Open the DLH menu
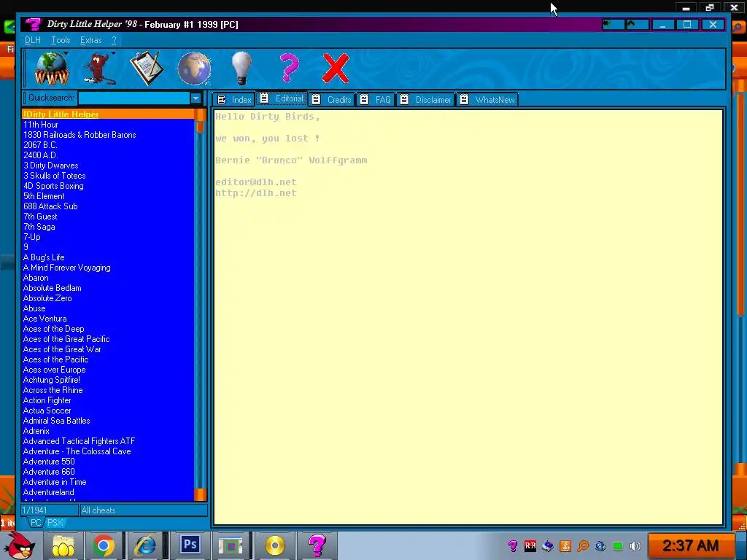Image resolution: width=747 pixels, height=560 pixels. coord(32,40)
